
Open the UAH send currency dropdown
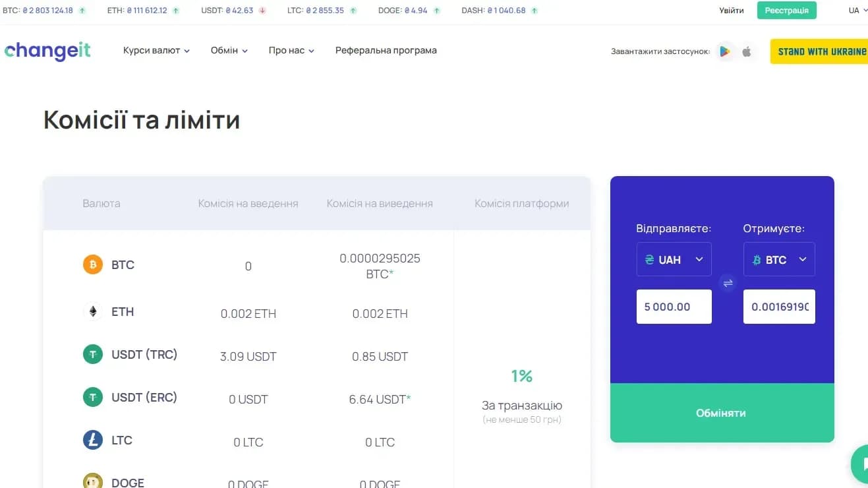(x=674, y=259)
